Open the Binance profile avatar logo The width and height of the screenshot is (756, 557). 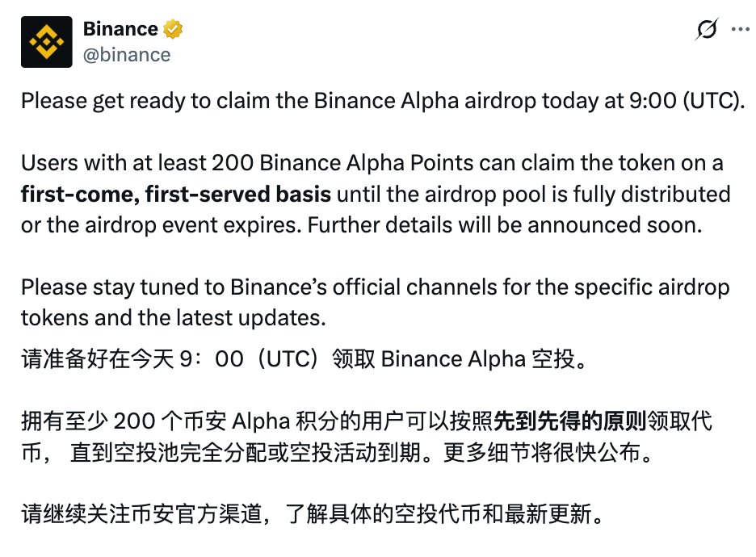coord(47,42)
